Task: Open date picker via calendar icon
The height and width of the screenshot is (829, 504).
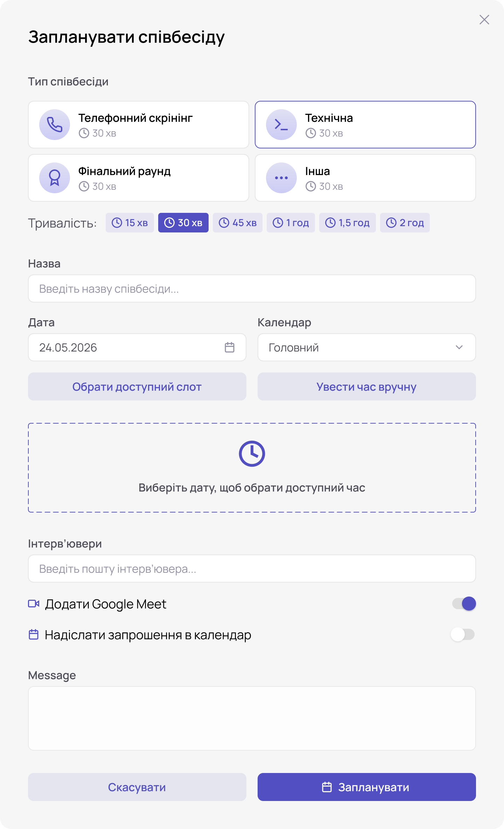Action: pyautogui.click(x=230, y=347)
